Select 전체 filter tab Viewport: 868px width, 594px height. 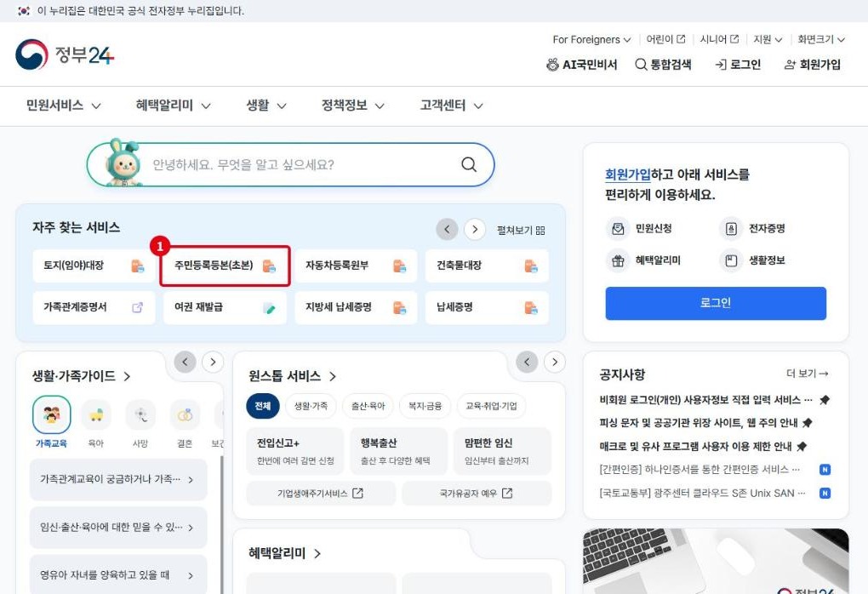[263, 406]
